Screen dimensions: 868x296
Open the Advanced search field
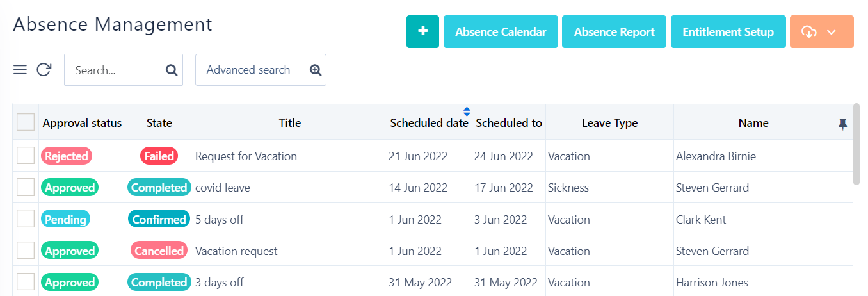coord(250,70)
